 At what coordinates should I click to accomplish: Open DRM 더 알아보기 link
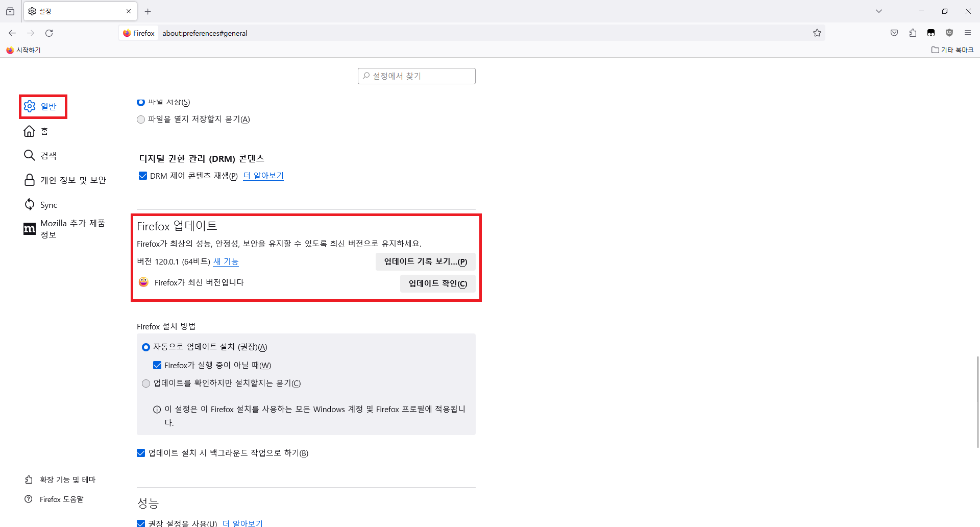[263, 176]
